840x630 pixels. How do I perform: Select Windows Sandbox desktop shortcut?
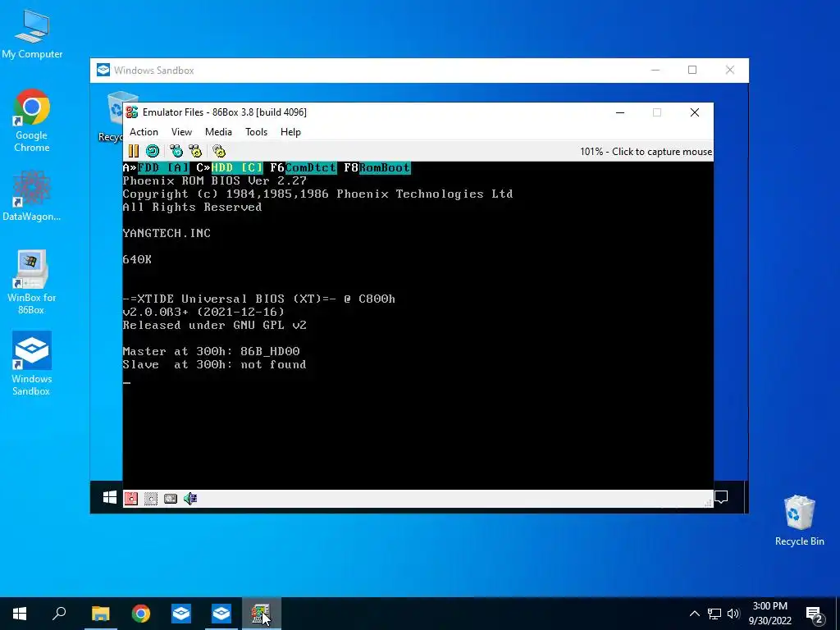pos(32,363)
